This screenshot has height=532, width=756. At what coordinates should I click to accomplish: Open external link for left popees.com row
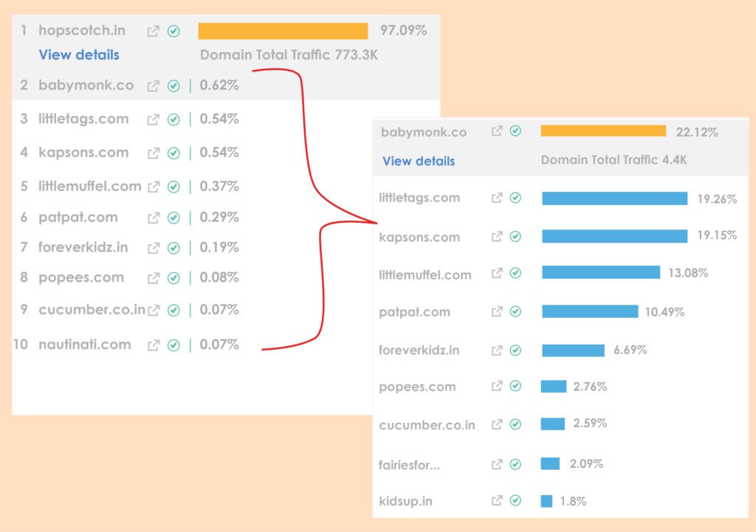[154, 278]
